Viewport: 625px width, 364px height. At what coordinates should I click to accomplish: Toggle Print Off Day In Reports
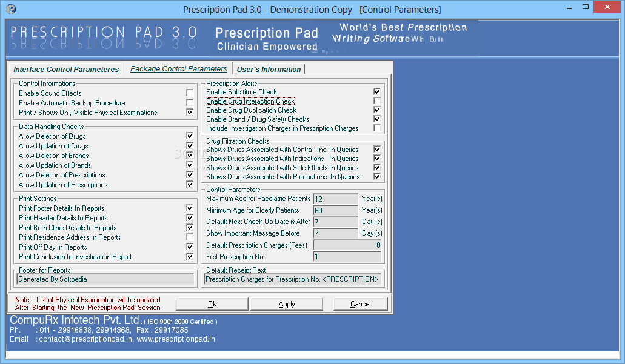190,247
